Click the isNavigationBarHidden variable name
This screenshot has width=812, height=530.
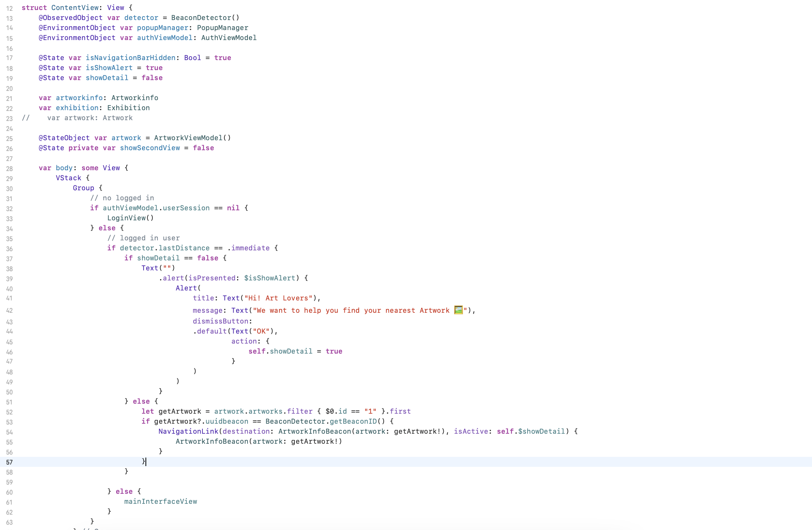(130, 58)
